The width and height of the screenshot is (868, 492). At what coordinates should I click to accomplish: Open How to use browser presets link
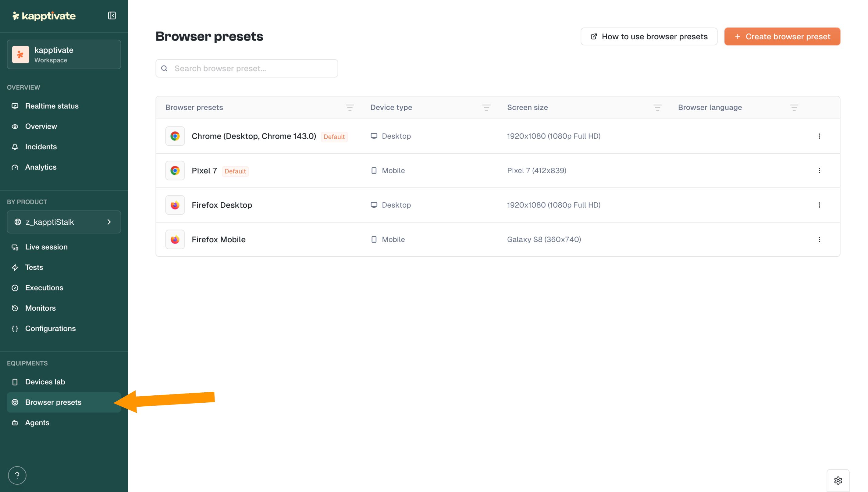click(649, 37)
